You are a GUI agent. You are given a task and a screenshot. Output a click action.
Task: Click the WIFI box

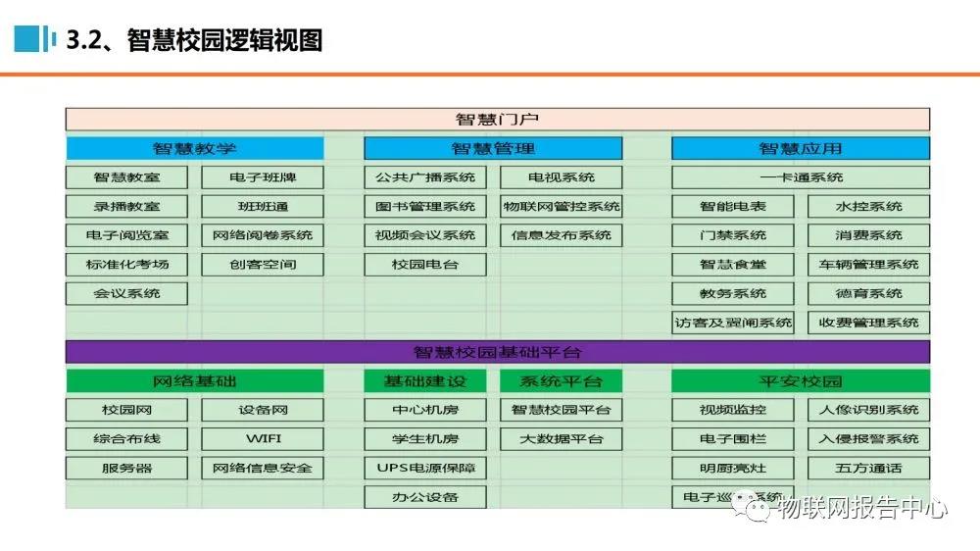point(262,439)
